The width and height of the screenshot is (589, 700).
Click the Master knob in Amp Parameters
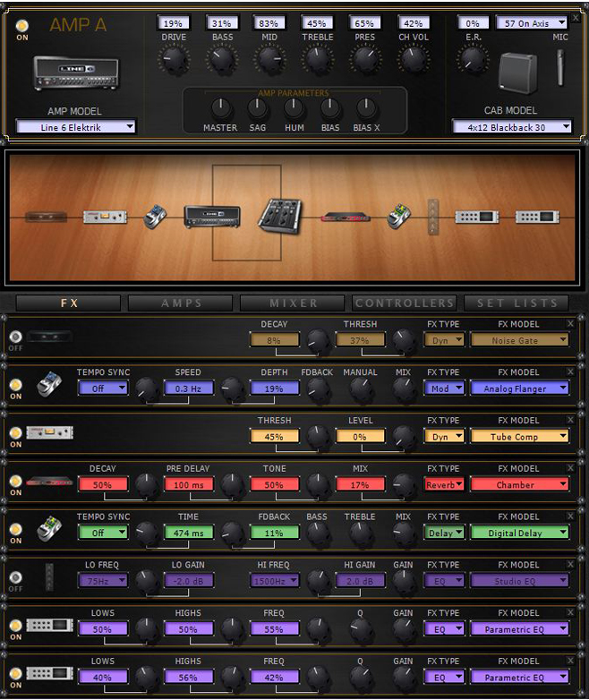[x=220, y=108]
